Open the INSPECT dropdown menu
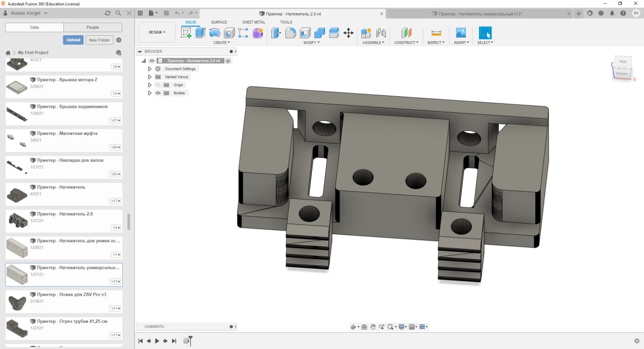 click(436, 43)
